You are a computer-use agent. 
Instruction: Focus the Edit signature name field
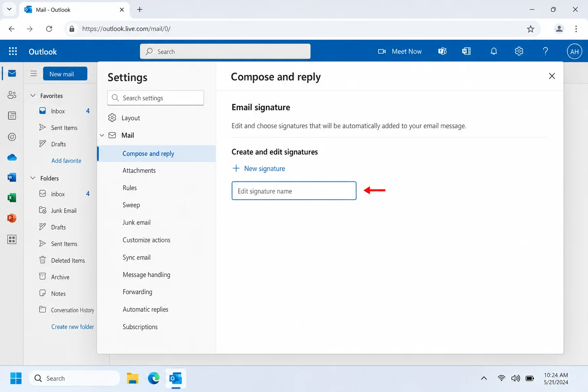click(294, 191)
